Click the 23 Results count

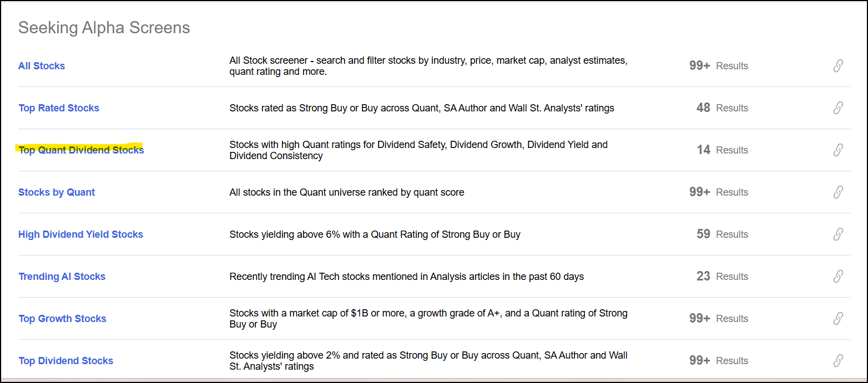[722, 277]
